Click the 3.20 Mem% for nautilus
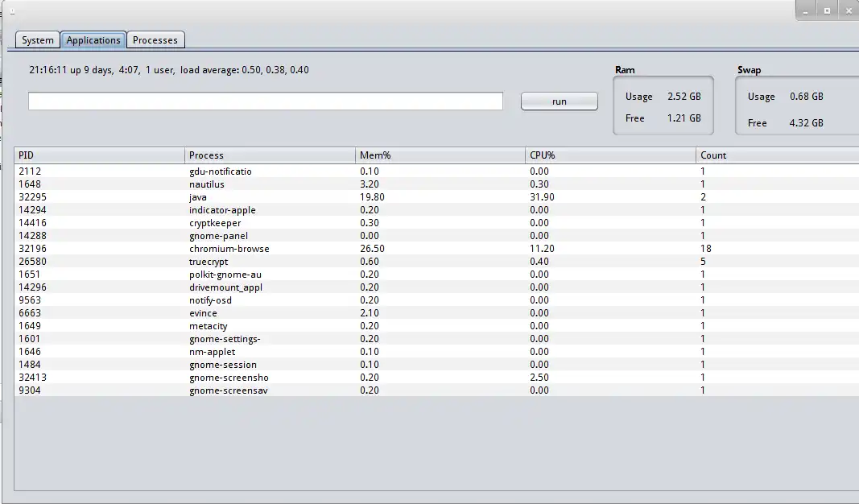 pos(370,184)
